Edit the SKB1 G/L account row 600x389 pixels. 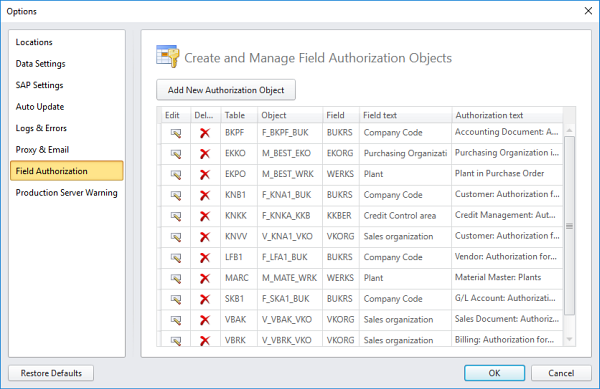pyautogui.click(x=176, y=299)
